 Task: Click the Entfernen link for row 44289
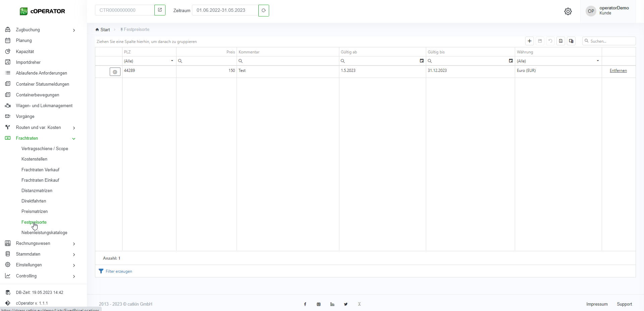[x=618, y=71]
